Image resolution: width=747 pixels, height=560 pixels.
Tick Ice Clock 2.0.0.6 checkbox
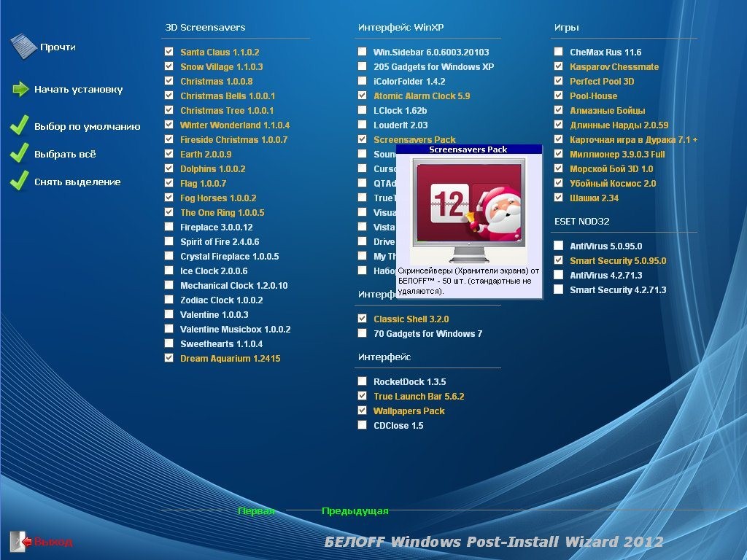tap(169, 271)
